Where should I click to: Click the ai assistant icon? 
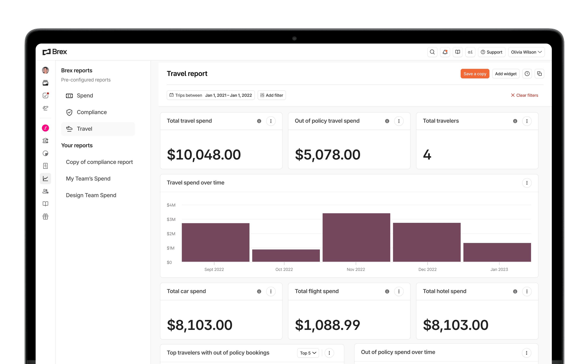[x=470, y=52]
